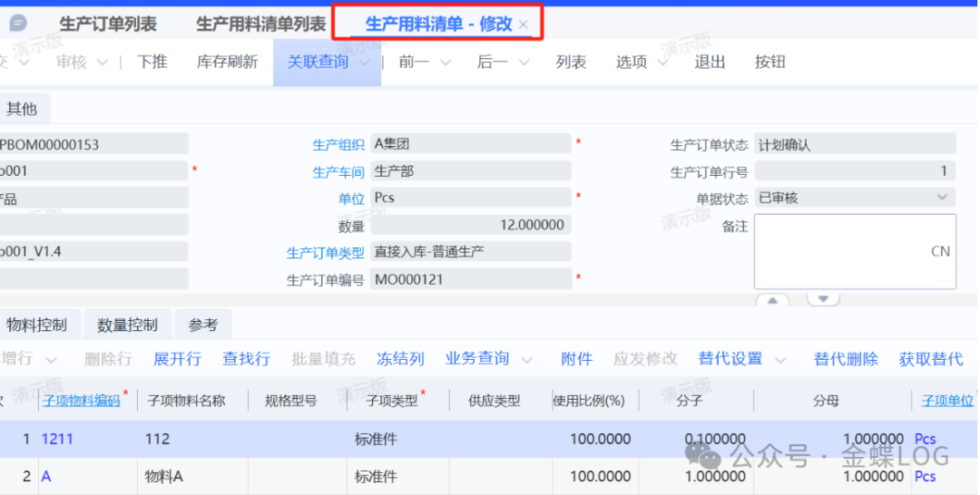Switch to the 数量控制 tab
Image resolution: width=980 pixels, height=495 pixels.
coord(127,325)
